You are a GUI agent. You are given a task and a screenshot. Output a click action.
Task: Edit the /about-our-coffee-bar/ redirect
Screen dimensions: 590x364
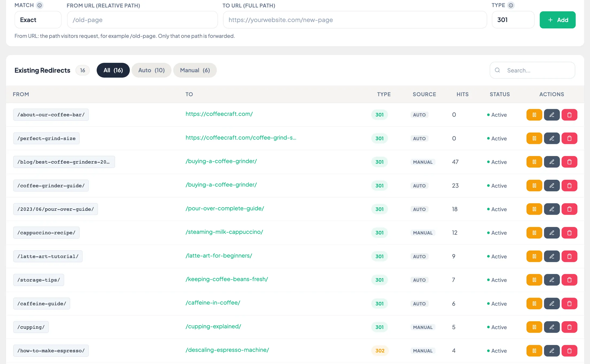[x=552, y=115]
